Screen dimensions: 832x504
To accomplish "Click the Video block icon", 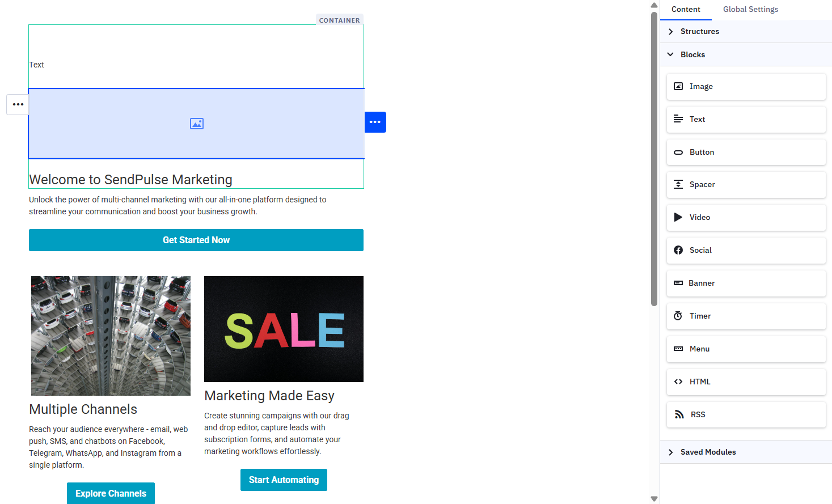I will point(678,217).
